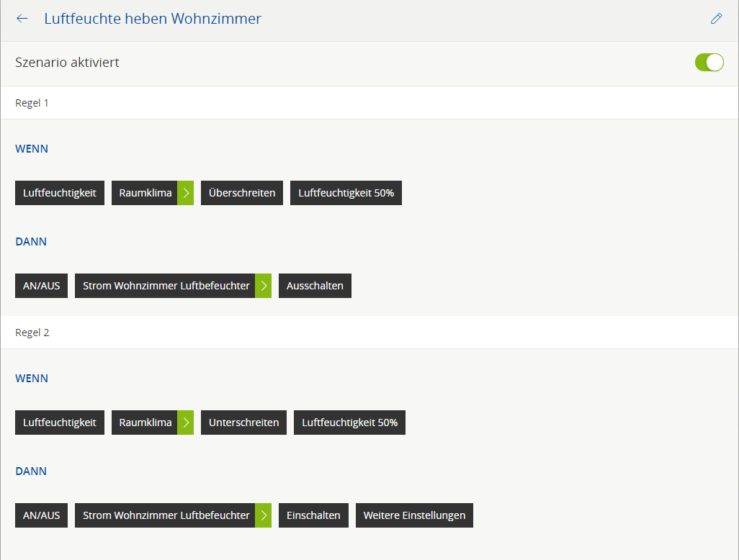
Task: Click the AN/AUS chip in Regel 1
Action: 41,286
